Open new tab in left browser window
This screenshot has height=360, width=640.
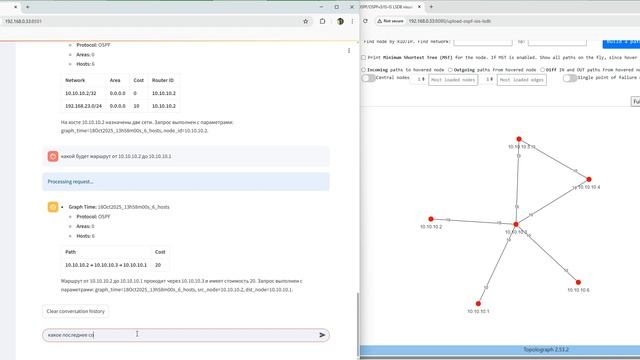[27, 7]
